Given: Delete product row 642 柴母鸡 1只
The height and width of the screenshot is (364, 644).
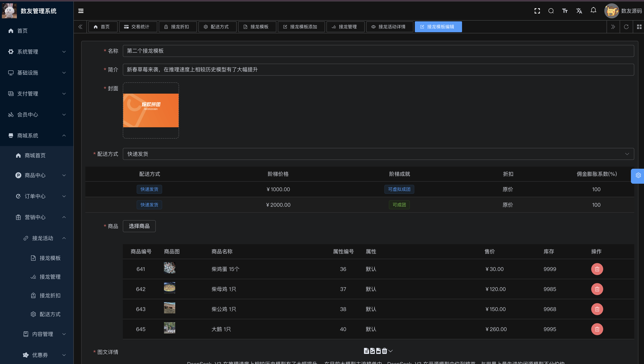Looking at the screenshot, I should coord(597,289).
